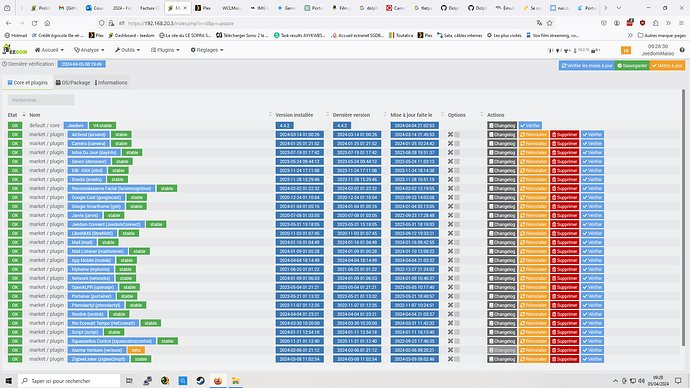690x388 pixels.
Task: Show hidden Windows tray icons chevron
Action: tap(615, 381)
